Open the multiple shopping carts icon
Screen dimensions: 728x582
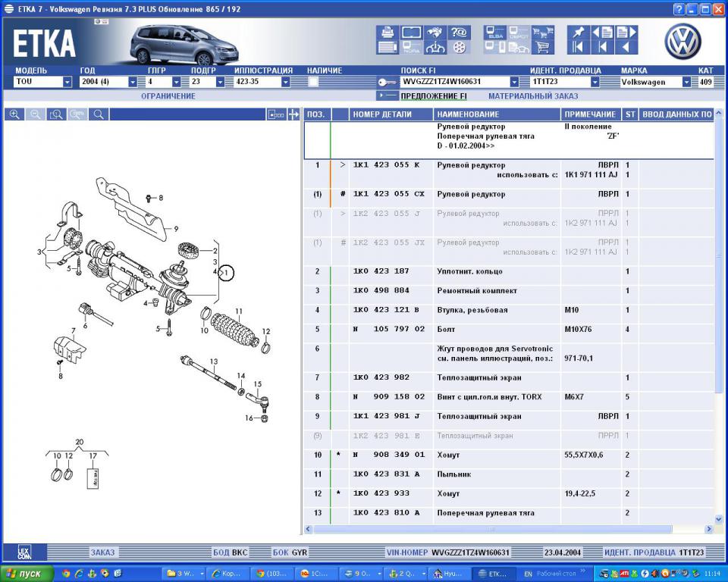pyautogui.click(x=543, y=32)
